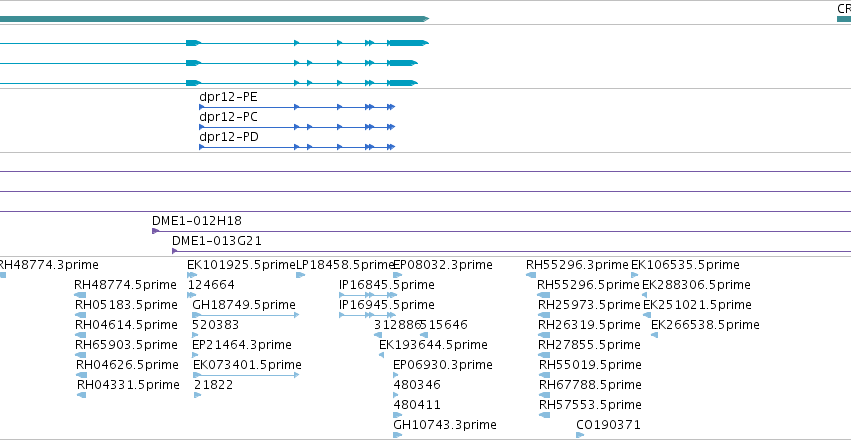Select the EP06930.3prime EST label

point(443,365)
